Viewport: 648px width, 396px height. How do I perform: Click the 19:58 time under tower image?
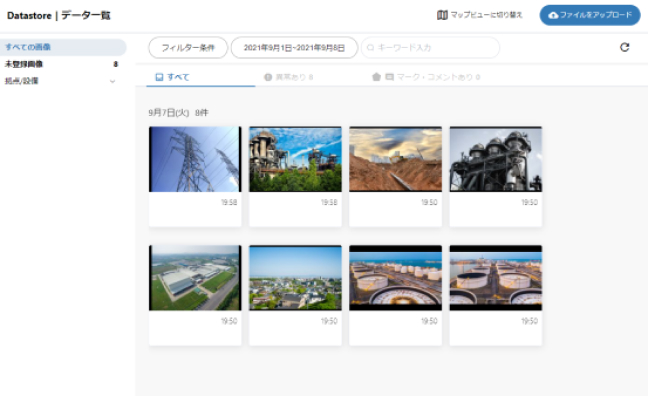[x=229, y=202]
